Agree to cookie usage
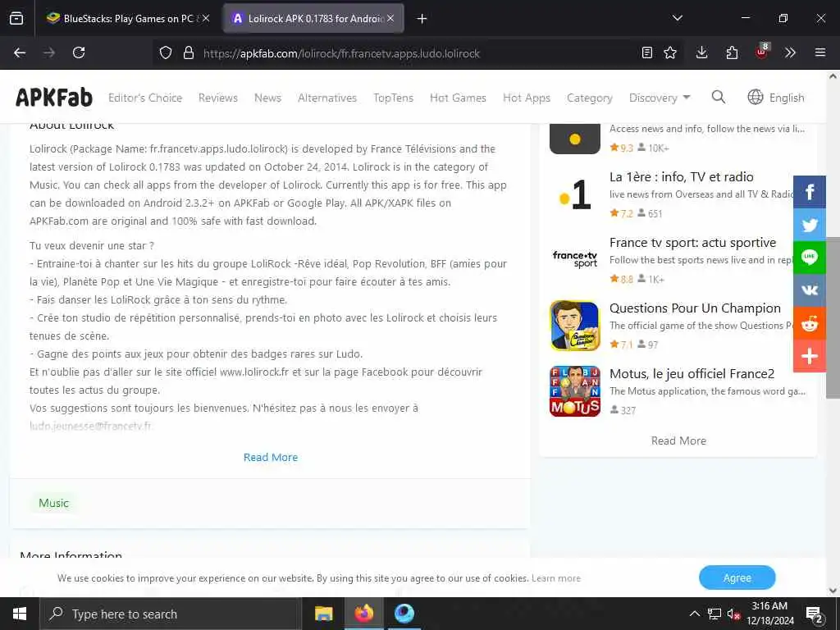840x630 pixels. [737, 577]
